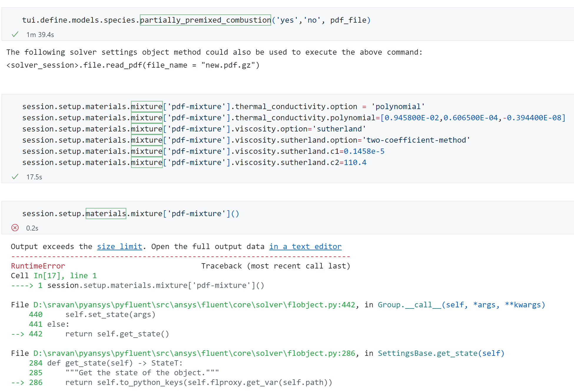Click the 1m 39.4s execution time label
The width and height of the screenshot is (574, 392).
tap(40, 35)
